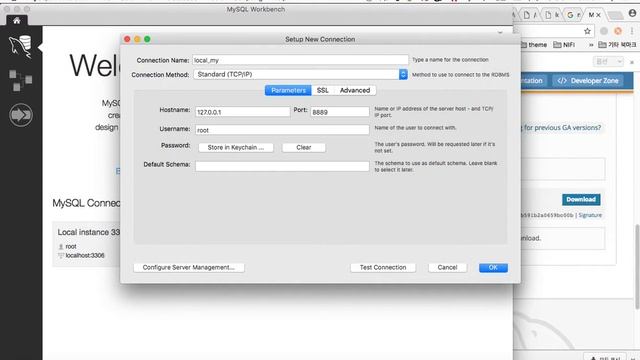Close the browser tab labeled M
The width and height of the screenshot is (640, 360).
(598, 15)
